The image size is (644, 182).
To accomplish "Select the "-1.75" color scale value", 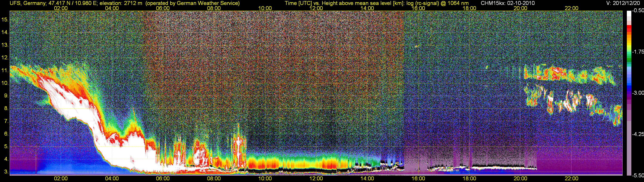I will click(x=638, y=52).
